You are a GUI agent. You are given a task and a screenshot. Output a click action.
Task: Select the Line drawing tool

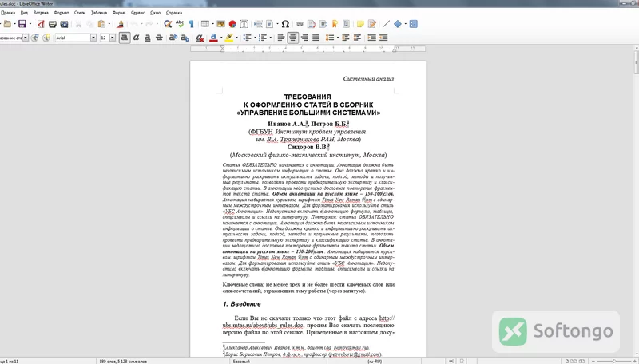387,24
